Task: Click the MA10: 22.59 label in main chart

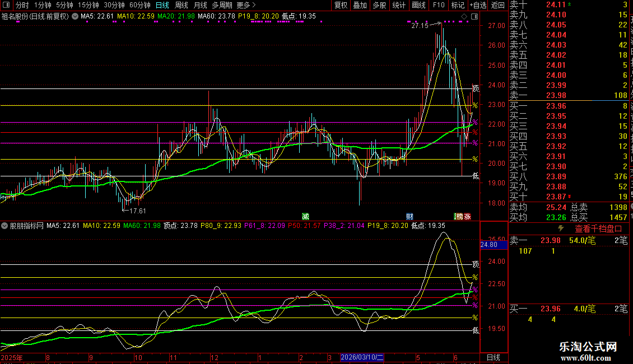Action: point(136,16)
